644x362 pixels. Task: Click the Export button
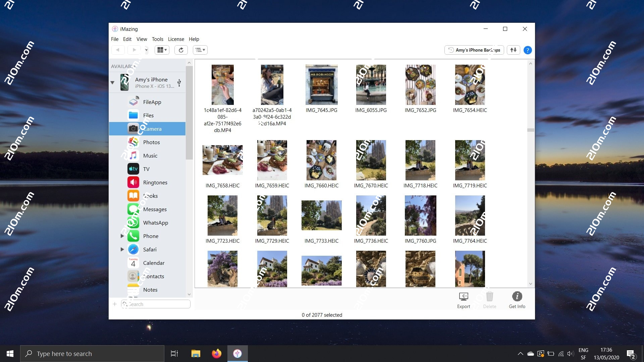(x=463, y=299)
